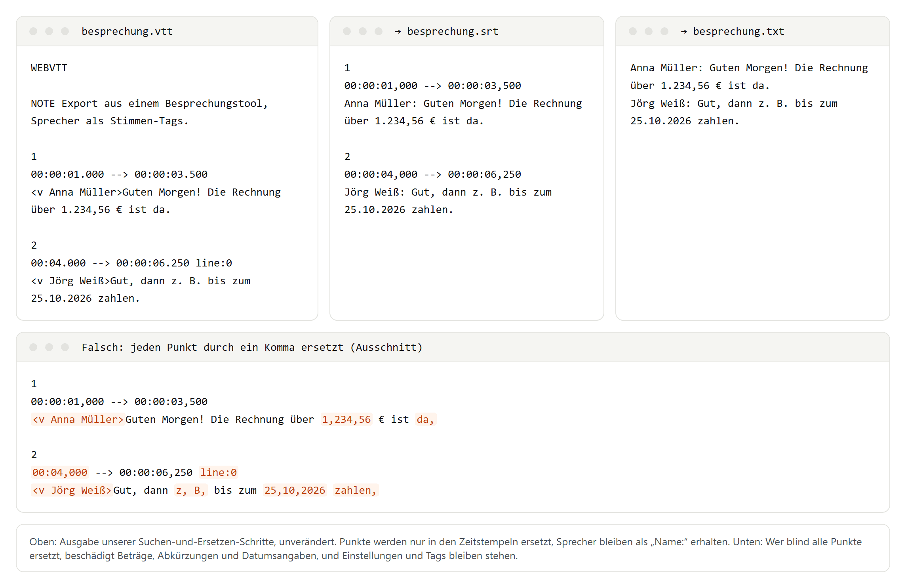Viewport: 906px width, 588px height.
Task: Click the caption starting 'Oben: Ausgabe unserer Suchen-und-Ersetzen-Schritte'
Action: tap(445, 548)
